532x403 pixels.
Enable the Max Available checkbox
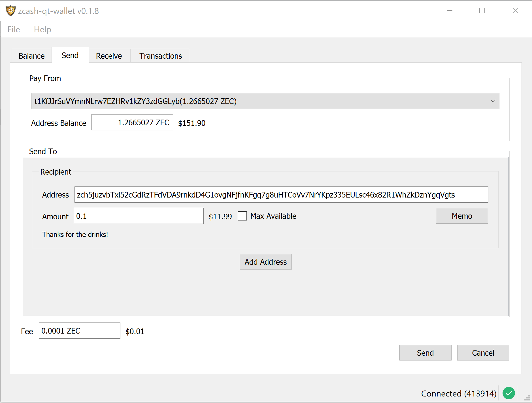242,216
